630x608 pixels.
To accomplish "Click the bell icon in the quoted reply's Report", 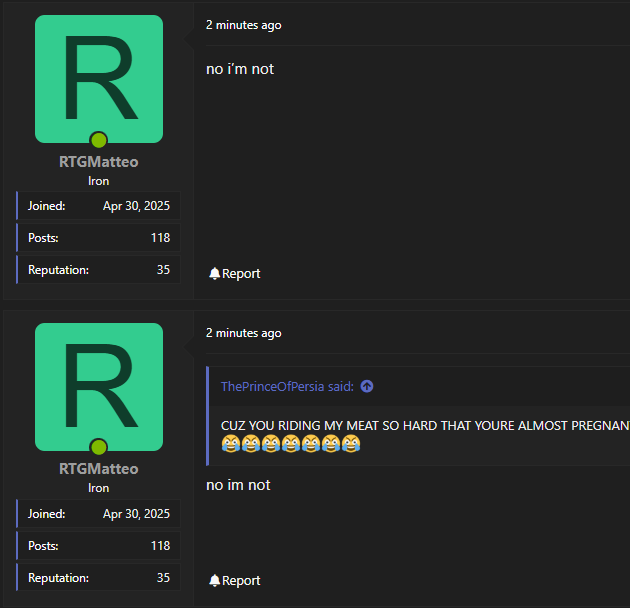I will pyautogui.click(x=214, y=581).
